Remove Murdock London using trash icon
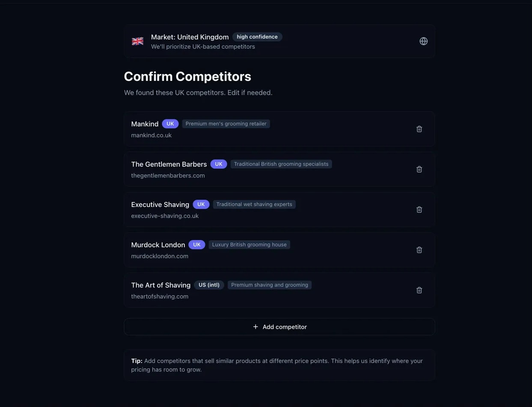Image resolution: width=532 pixels, height=407 pixels. (419, 250)
